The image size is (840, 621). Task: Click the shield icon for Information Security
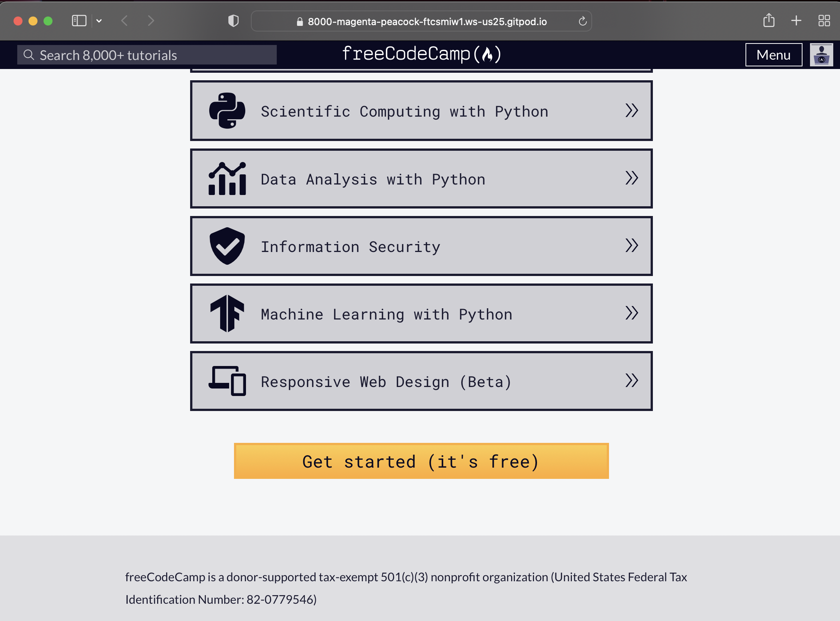[x=226, y=246]
